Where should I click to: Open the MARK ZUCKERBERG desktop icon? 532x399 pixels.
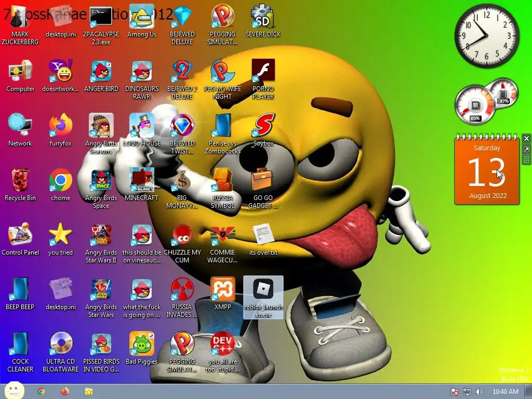pyautogui.click(x=20, y=24)
